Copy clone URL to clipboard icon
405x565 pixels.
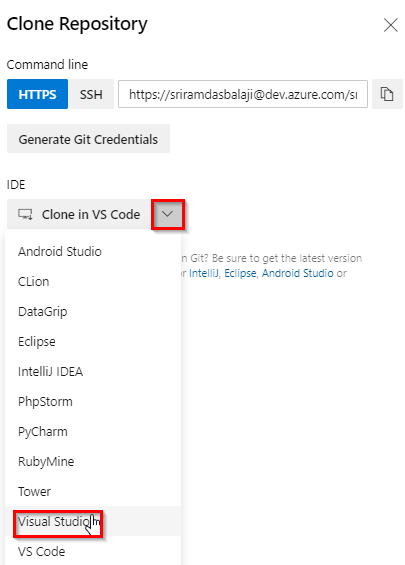coord(387,94)
